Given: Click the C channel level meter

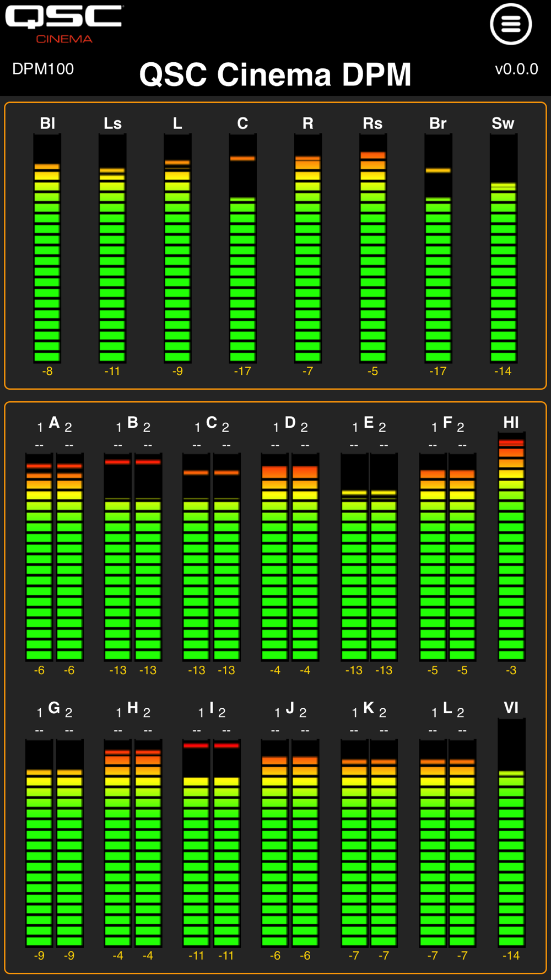Looking at the screenshot, I should [x=242, y=248].
